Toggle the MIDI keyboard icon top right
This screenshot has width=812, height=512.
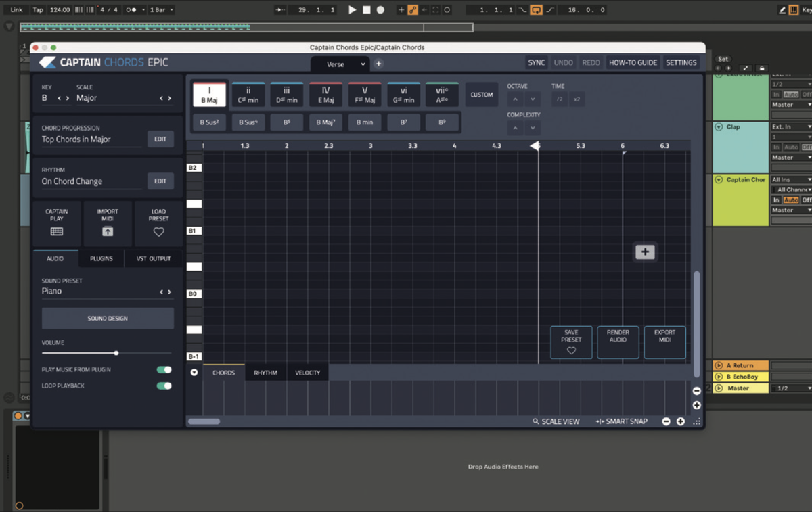coord(794,9)
